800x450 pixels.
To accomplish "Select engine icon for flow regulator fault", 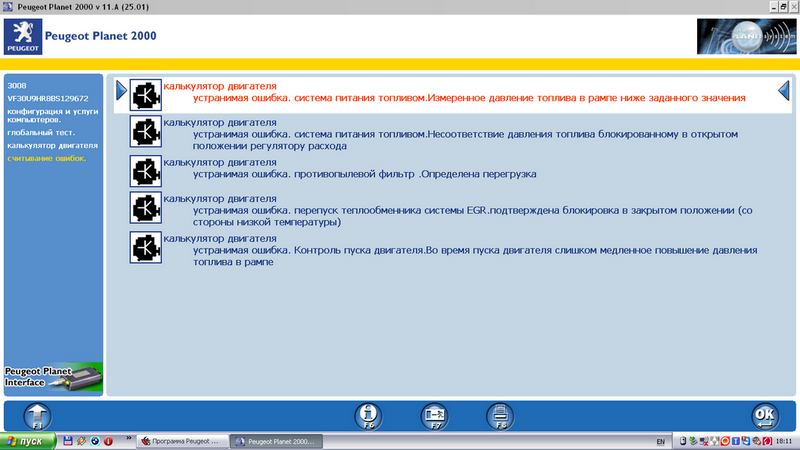I will point(146,132).
